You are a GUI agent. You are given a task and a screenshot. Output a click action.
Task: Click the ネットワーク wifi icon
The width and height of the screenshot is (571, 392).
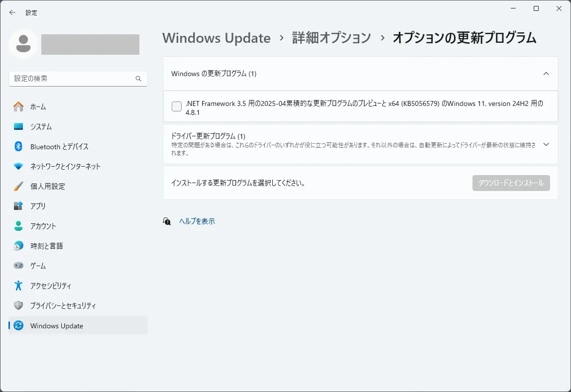click(18, 166)
